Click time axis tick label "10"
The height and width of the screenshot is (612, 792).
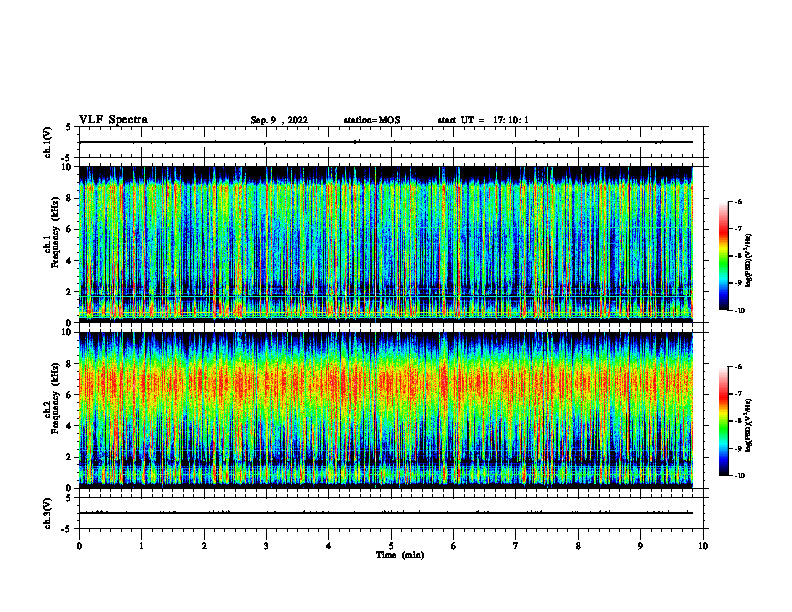(703, 546)
